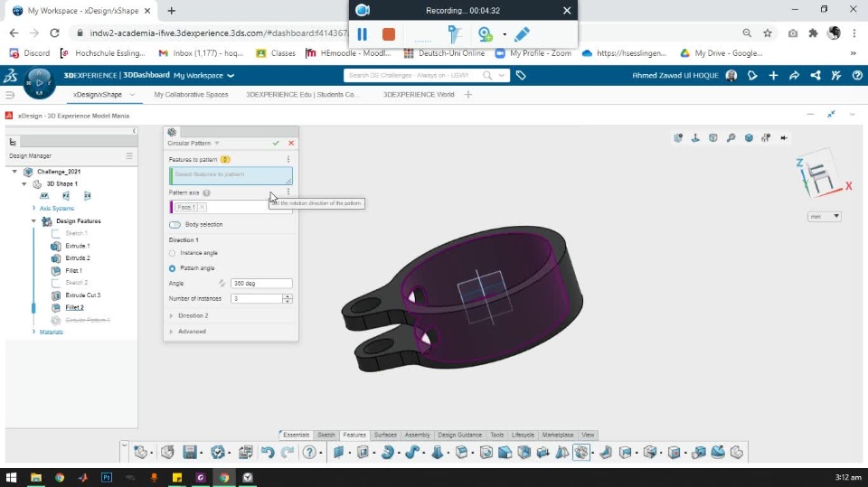
Task: Click the Update/rebuild icon in the toolbar
Action: point(218,452)
